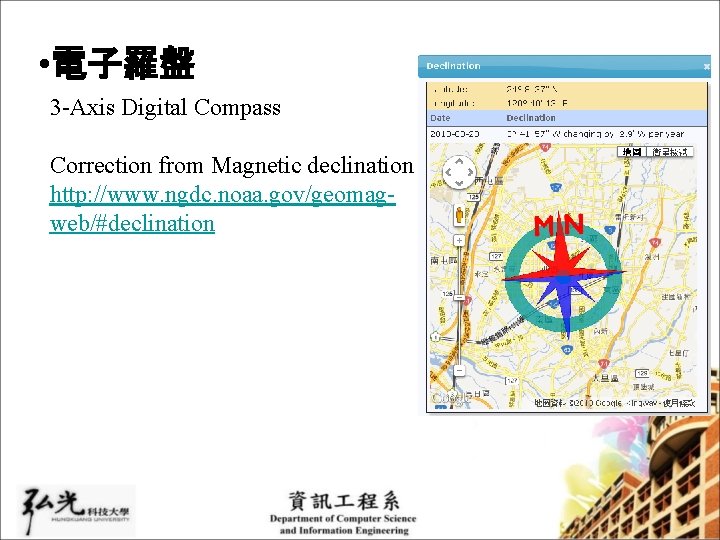Click the MN compass rose on map

click(563, 276)
